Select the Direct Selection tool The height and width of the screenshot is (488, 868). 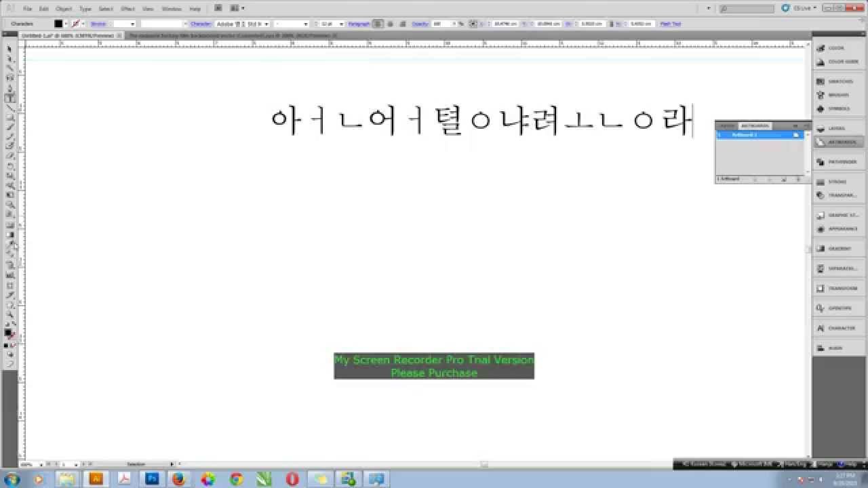(9, 58)
